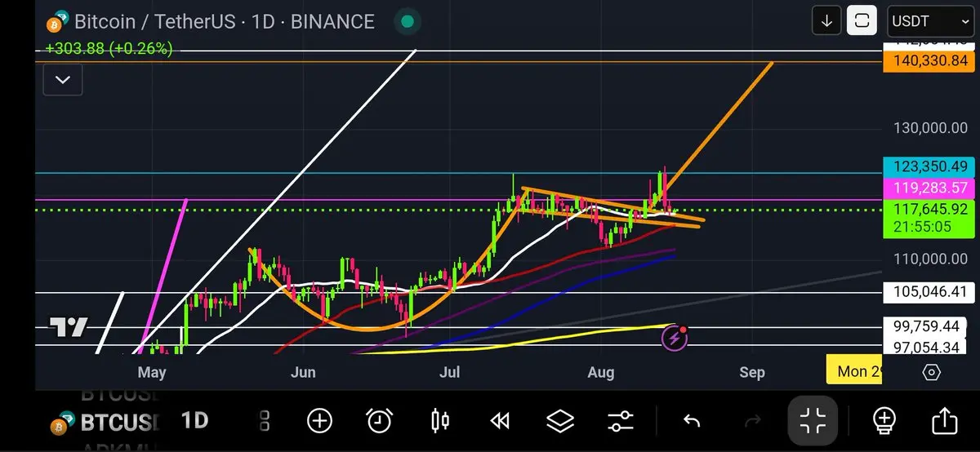Click the down arrow scale button

click(x=826, y=21)
